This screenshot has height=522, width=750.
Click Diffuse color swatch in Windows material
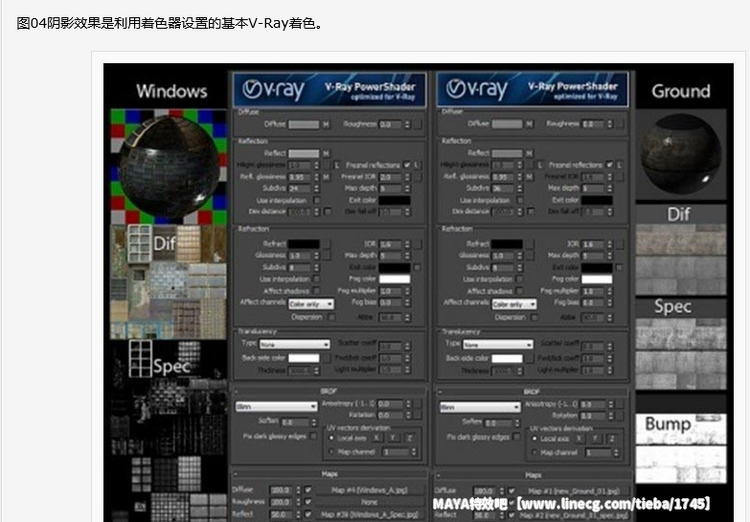304,124
